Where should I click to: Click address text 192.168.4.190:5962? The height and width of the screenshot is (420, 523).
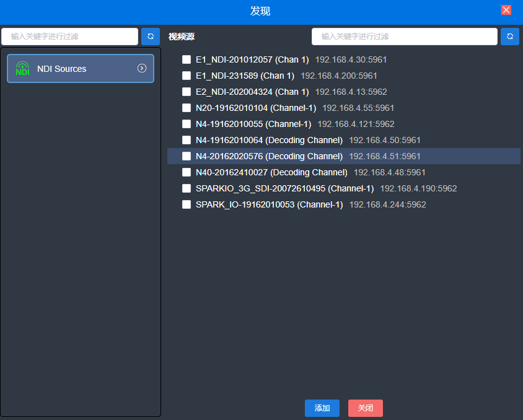point(419,188)
